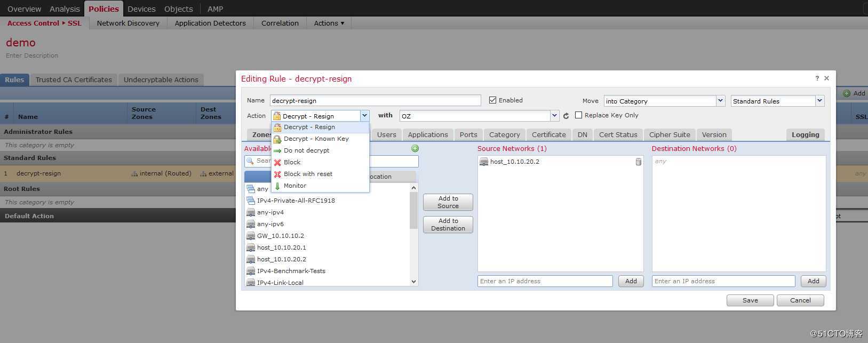Open the Analysis top menu
Viewport: 868px width, 343px height.
point(65,9)
